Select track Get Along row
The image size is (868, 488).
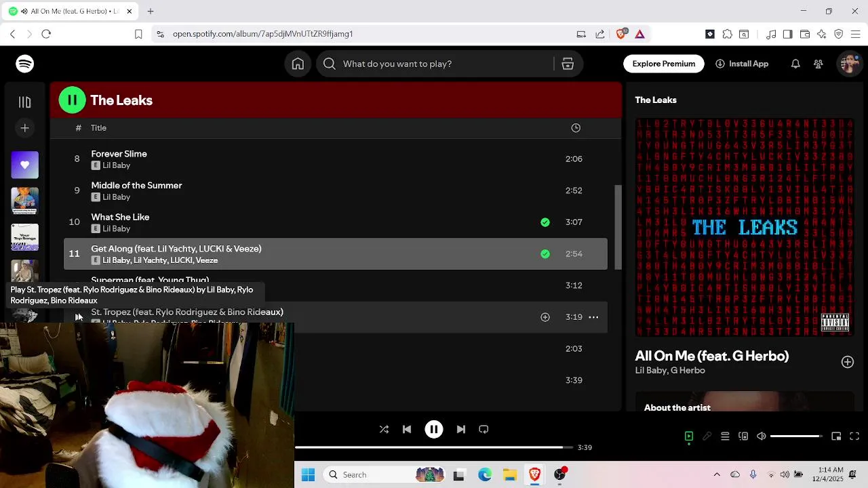336,253
